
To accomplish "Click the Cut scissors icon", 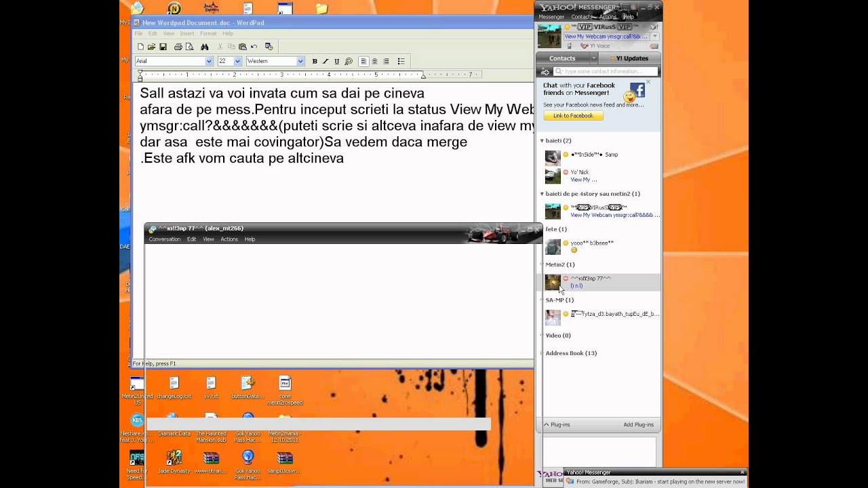I will point(220,47).
